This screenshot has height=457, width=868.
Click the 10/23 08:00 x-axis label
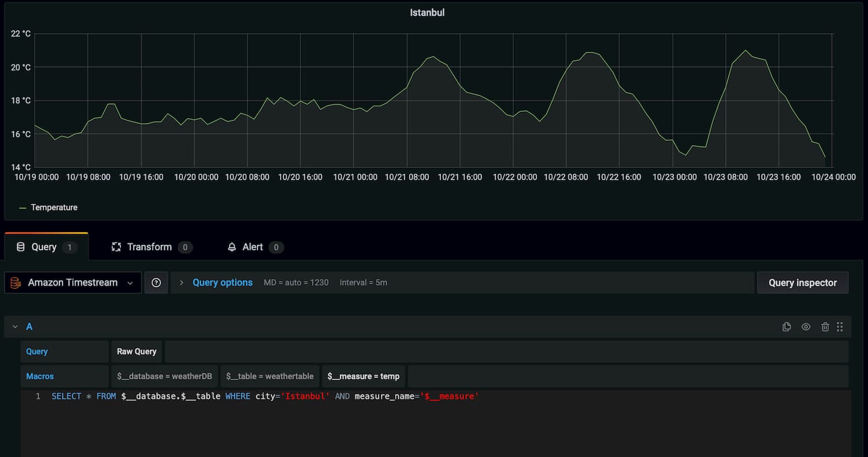coord(726,177)
